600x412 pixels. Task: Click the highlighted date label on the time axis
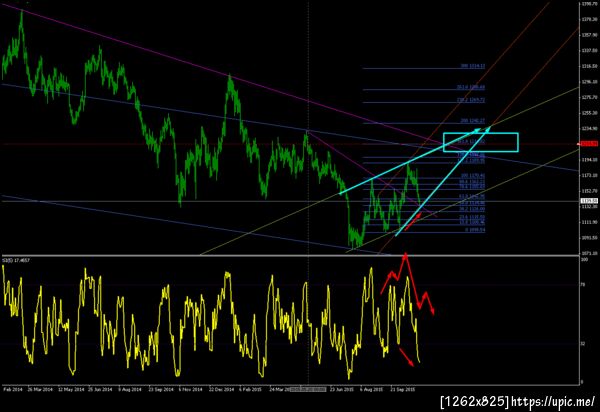pyautogui.click(x=308, y=389)
